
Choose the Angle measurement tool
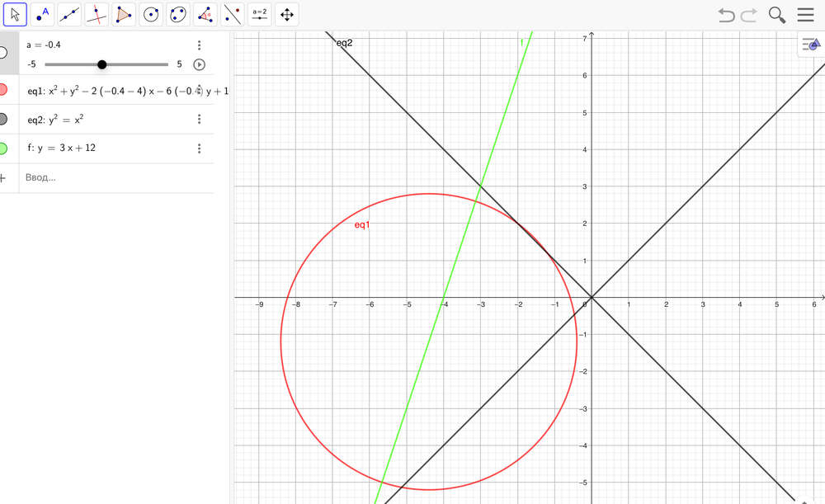tap(205, 14)
